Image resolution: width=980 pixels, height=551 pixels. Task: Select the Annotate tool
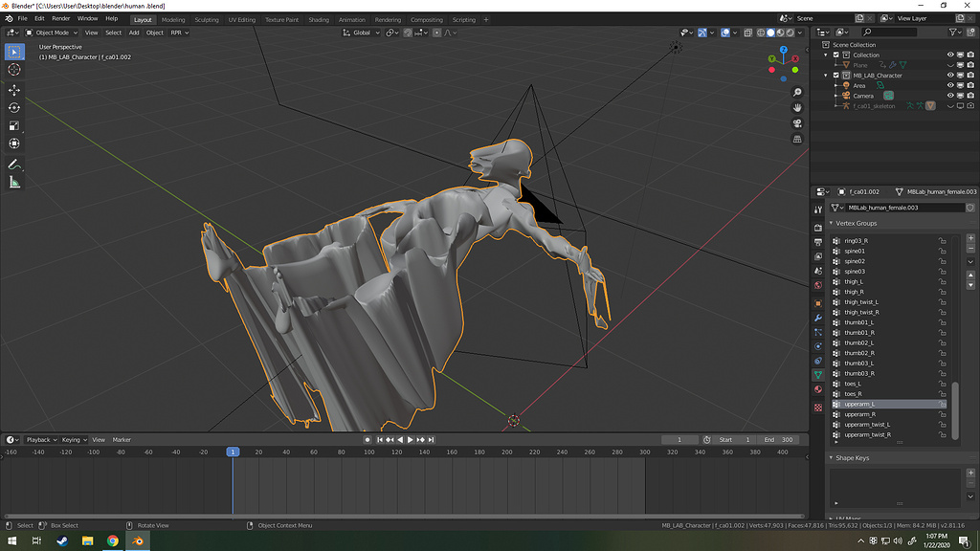(x=14, y=165)
